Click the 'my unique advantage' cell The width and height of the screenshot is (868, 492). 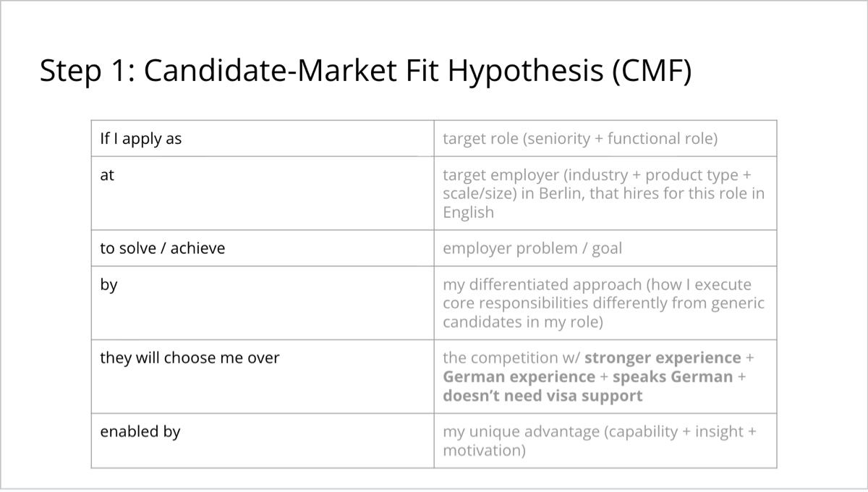click(x=605, y=441)
